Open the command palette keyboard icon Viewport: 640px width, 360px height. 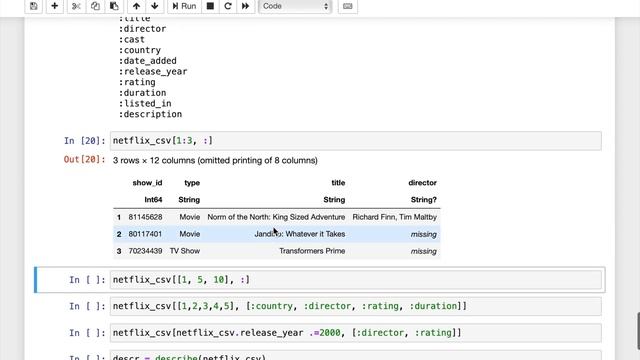click(x=348, y=6)
